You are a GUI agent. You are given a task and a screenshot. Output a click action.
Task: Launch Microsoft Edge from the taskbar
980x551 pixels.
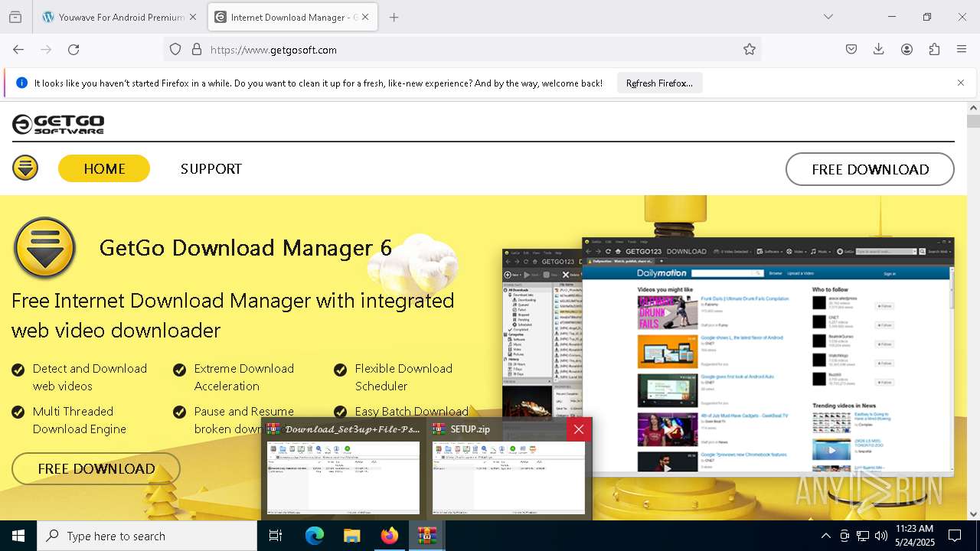315,536
